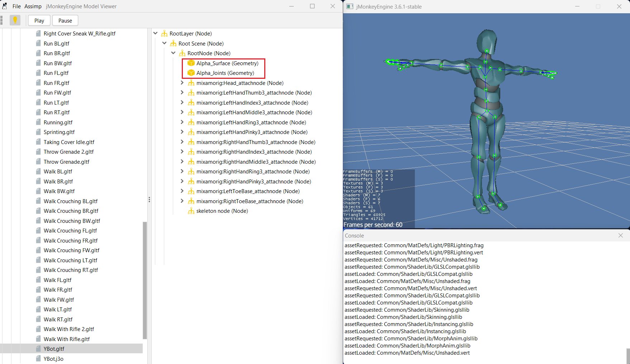630x364 pixels.
Task: Click the file icon beside YBot.gltf
Action: (x=38, y=349)
